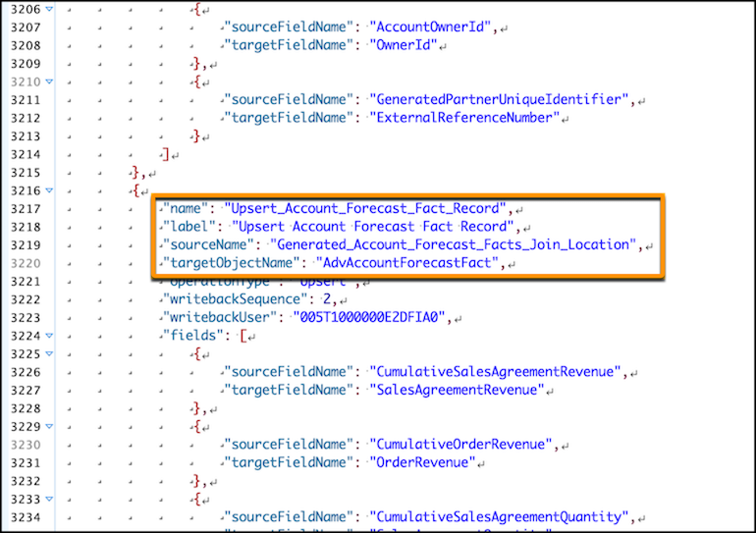Click "targetFieldName" key on line 3227
Viewport: 756px width, 533px height.
pos(289,390)
